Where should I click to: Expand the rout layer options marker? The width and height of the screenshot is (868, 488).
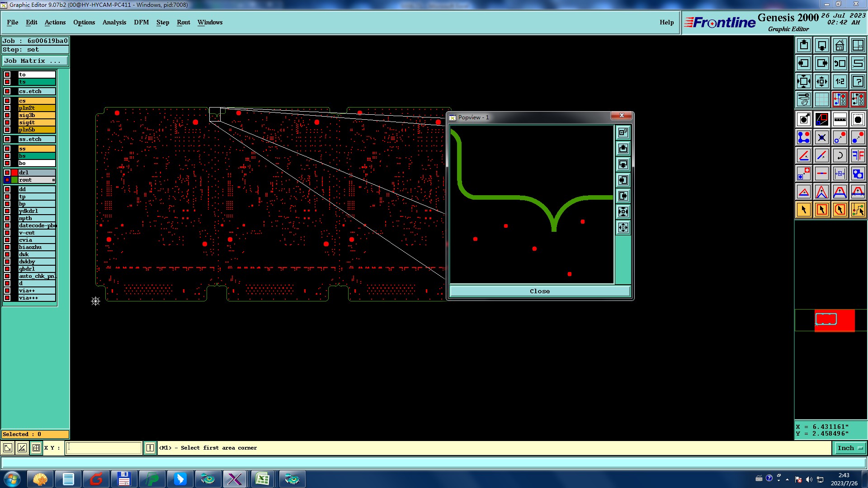[53, 180]
